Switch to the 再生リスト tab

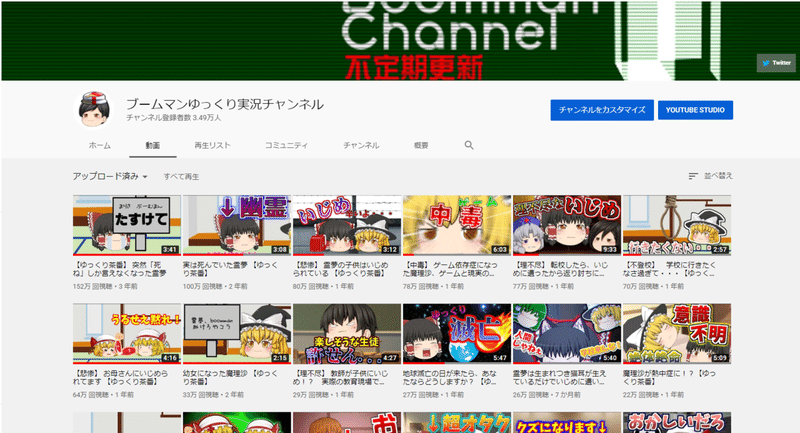click(x=212, y=145)
